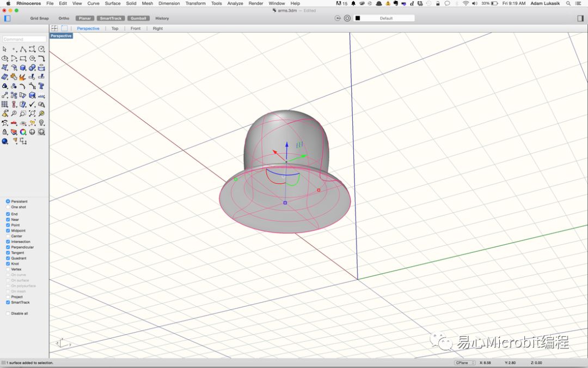This screenshot has height=368, width=588.
Task: Toggle the Gumball button
Action: (x=138, y=18)
